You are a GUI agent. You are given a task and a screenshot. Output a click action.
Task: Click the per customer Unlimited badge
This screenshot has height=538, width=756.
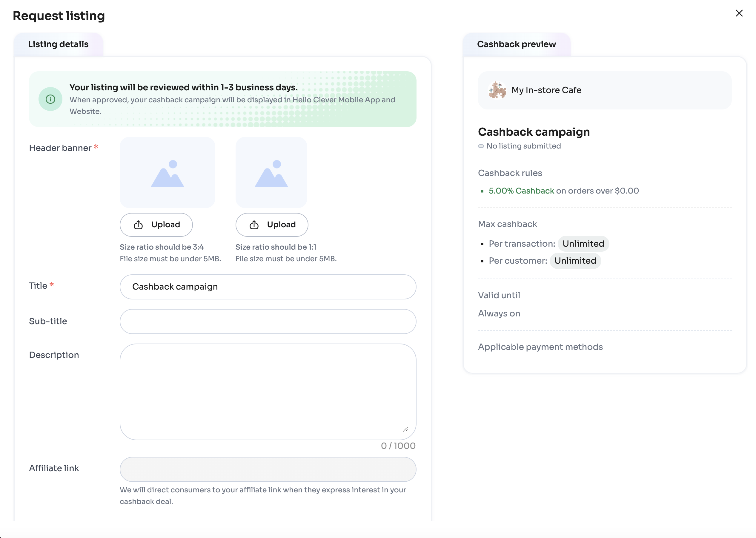coord(575,261)
